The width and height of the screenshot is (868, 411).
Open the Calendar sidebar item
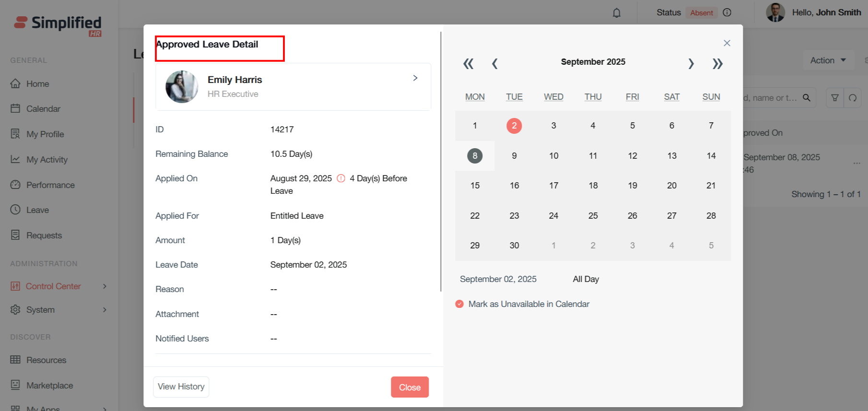43,109
